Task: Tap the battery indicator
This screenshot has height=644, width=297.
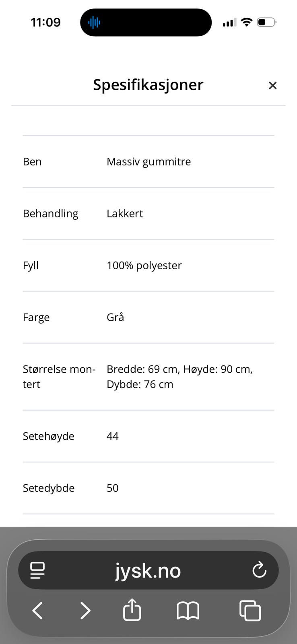Action: 267,22
